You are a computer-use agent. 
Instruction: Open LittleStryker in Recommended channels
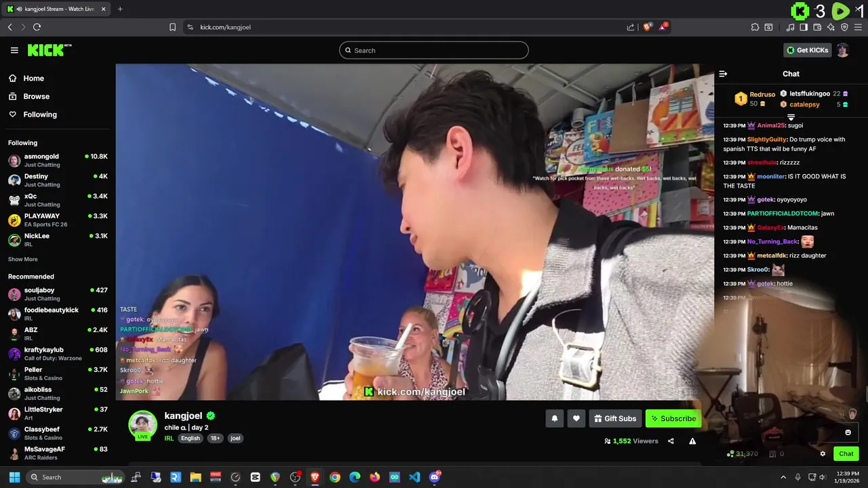point(58,413)
